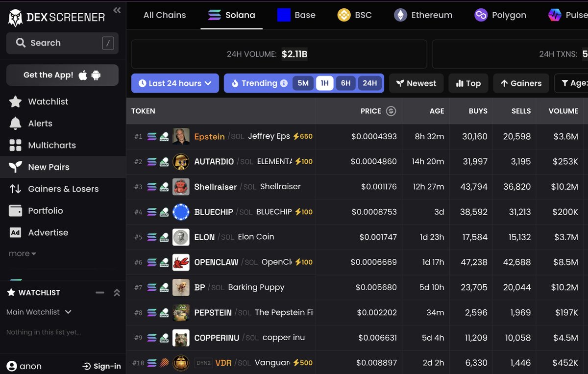The width and height of the screenshot is (588, 374).
Task: Click the DEX Screener owl logo
Action: [x=16, y=18]
